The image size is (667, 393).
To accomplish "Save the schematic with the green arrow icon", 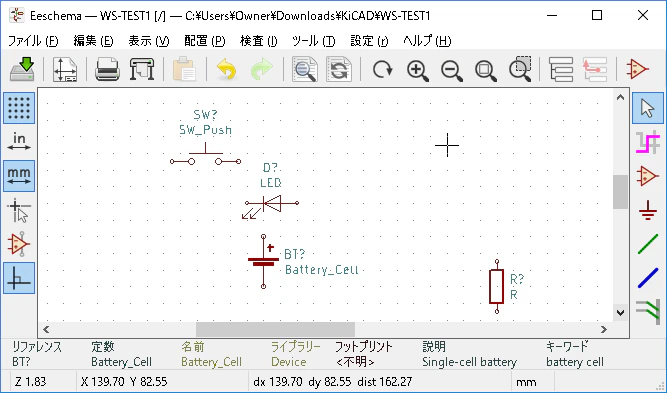I will (x=22, y=69).
